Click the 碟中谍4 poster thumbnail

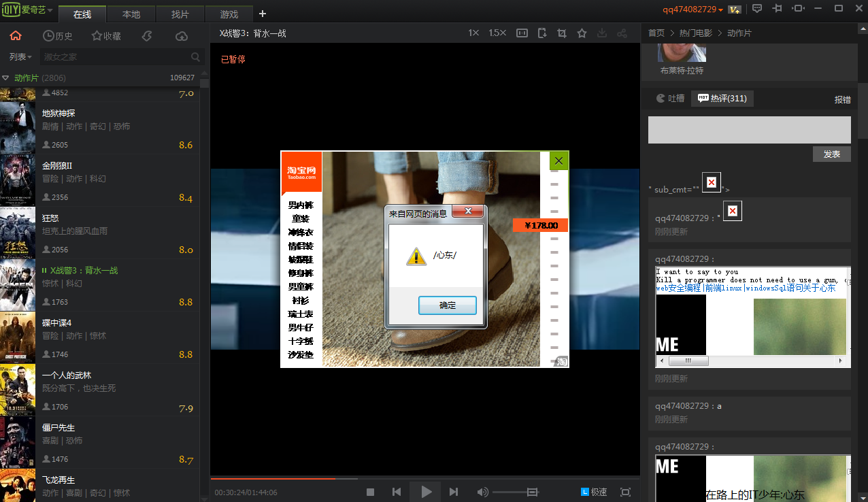tap(18, 337)
